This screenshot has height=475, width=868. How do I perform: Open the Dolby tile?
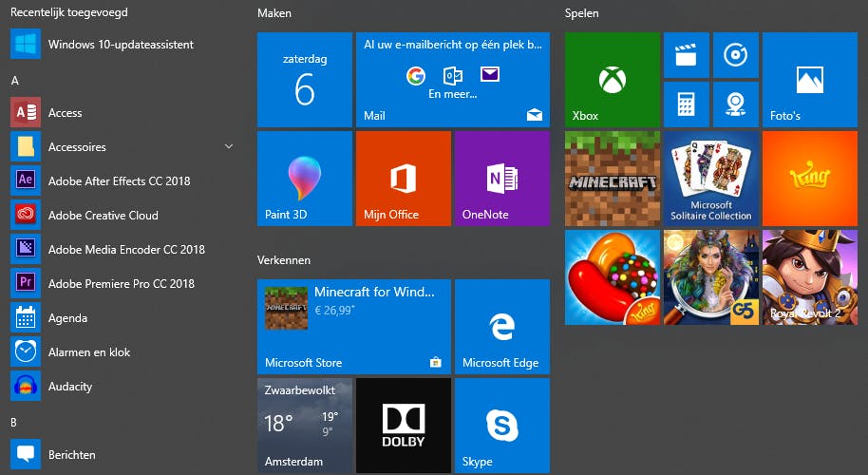[403, 426]
